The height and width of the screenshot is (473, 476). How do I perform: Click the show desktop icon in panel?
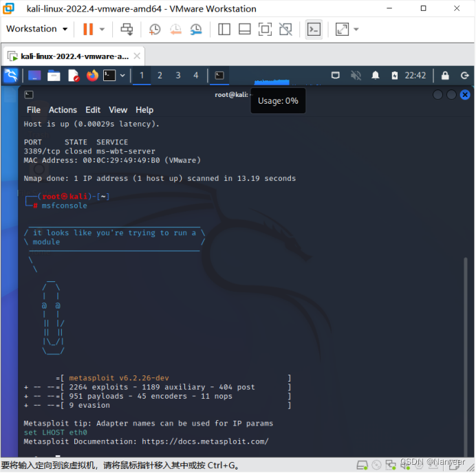tap(34, 75)
